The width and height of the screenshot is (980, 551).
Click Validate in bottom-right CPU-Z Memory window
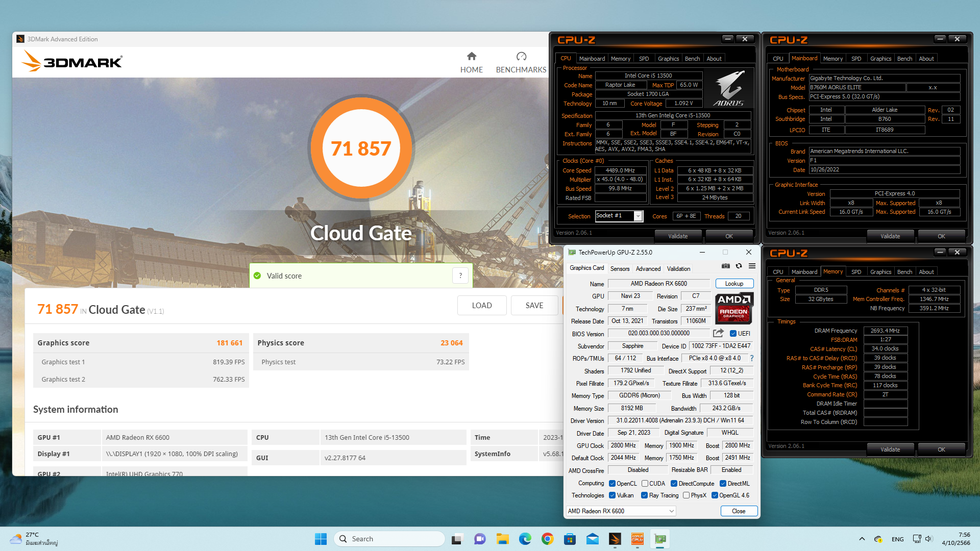[x=890, y=449]
